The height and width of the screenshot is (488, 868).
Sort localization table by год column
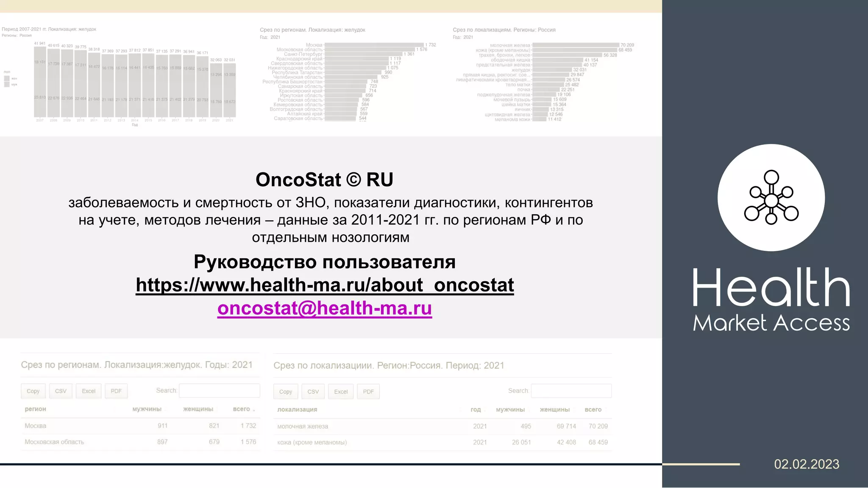pyautogui.click(x=476, y=410)
